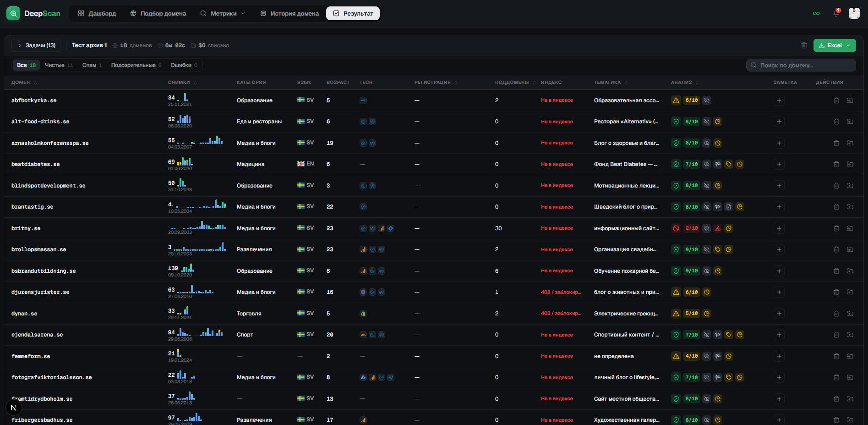Image resolution: width=868 pixels, height=425 pixels.
Task: Click crossed-eye icon for arnasholmkonferensspa.se
Action: [707, 143]
